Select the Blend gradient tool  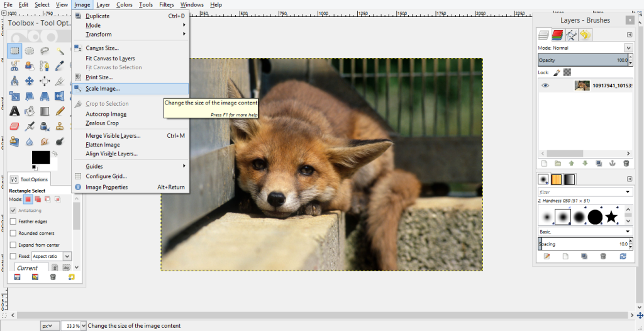click(45, 111)
